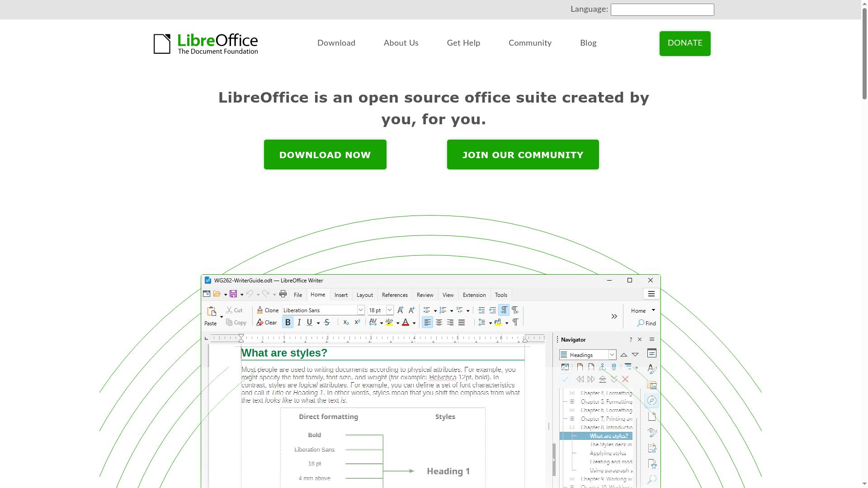Toggle Italic in the Writer ribbon
868x488 pixels.
299,322
